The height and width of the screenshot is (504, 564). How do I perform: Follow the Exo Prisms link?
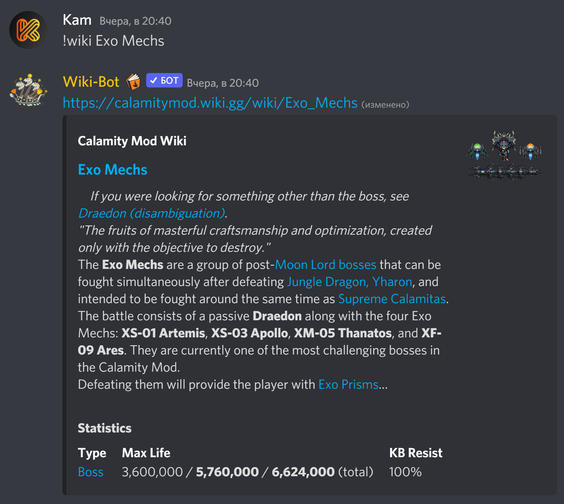tap(348, 385)
